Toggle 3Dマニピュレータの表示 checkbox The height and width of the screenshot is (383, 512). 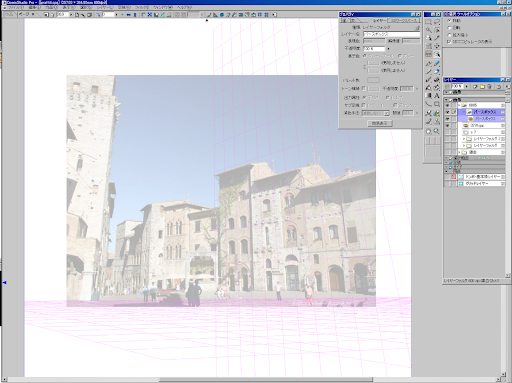pyautogui.click(x=449, y=42)
